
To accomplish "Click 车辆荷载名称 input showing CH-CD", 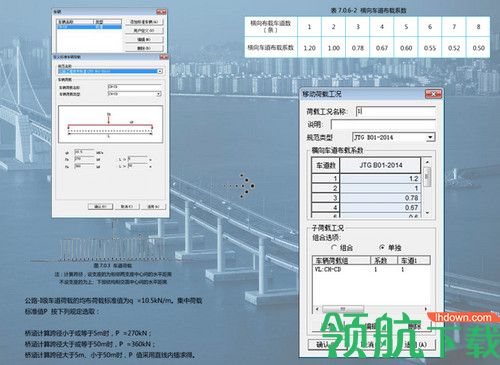I will (135, 87).
